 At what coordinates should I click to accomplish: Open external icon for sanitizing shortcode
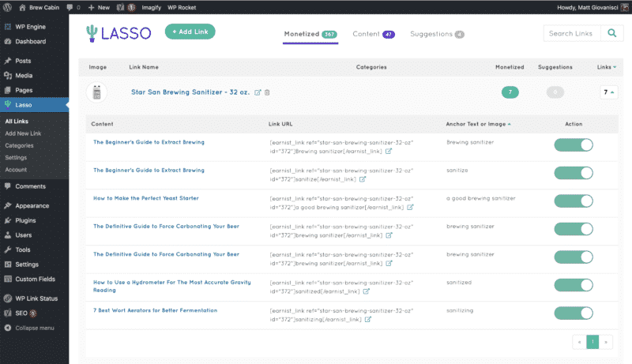368,319
